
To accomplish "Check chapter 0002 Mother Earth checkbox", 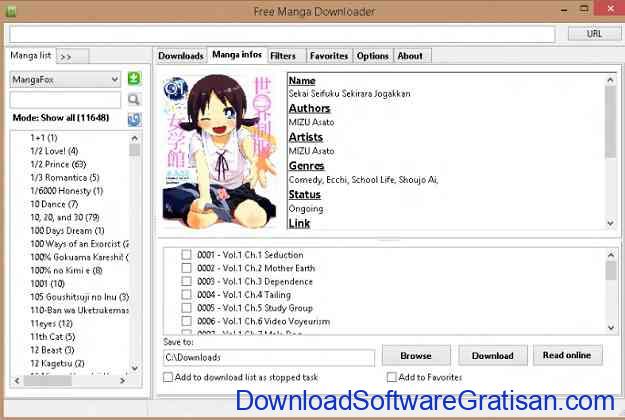I will tap(186, 268).
